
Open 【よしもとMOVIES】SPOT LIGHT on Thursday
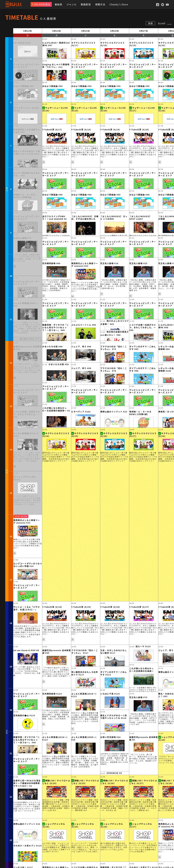tap(144, 223)
